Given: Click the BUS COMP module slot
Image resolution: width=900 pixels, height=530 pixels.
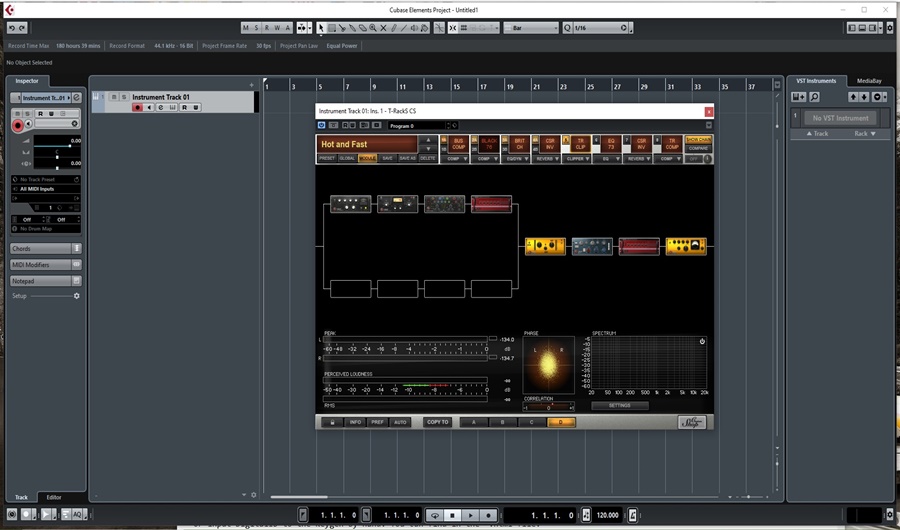Looking at the screenshot, I should coord(458,144).
